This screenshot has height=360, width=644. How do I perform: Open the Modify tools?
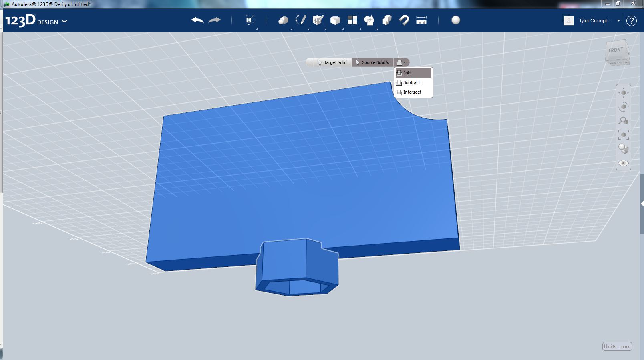click(x=335, y=20)
